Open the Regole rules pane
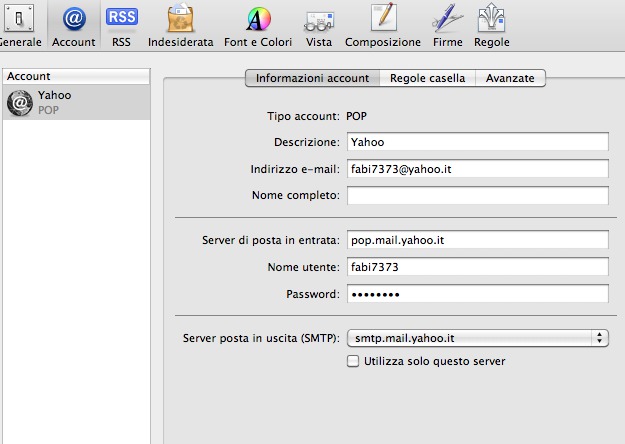The width and height of the screenshot is (625, 444). pyautogui.click(x=491, y=25)
